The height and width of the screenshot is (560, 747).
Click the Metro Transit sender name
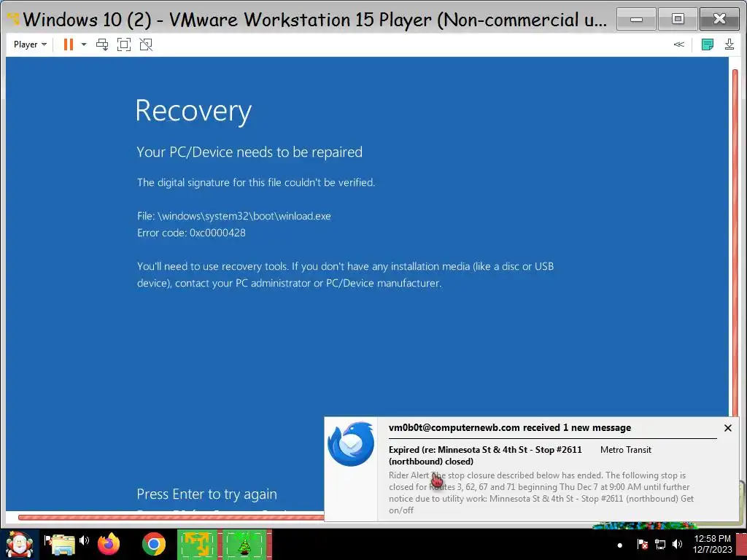[625, 449]
